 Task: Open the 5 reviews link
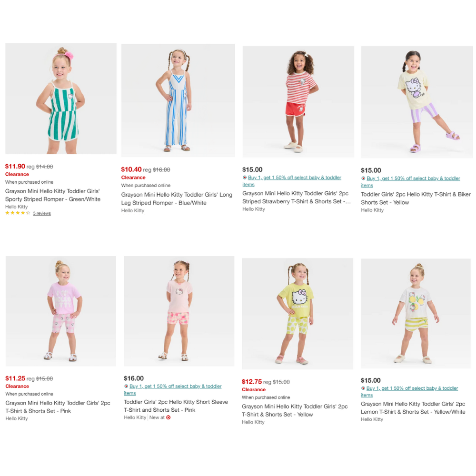coord(42,213)
